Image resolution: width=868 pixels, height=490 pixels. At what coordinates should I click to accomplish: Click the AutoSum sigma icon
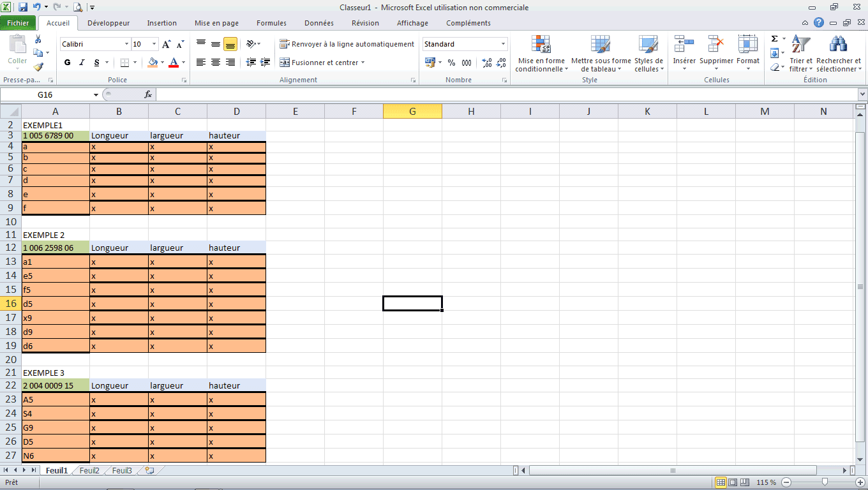tap(774, 39)
